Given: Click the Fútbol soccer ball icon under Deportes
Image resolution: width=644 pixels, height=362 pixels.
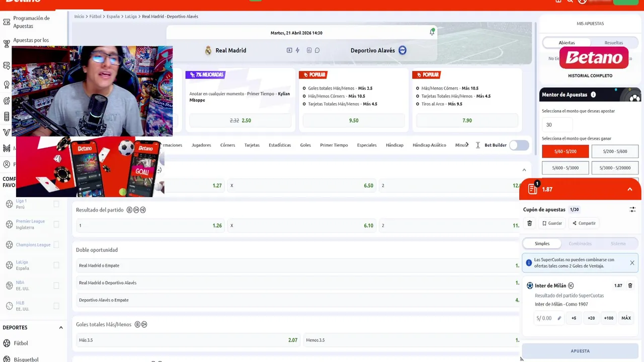Looking at the screenshot, I should pos(7,343).
